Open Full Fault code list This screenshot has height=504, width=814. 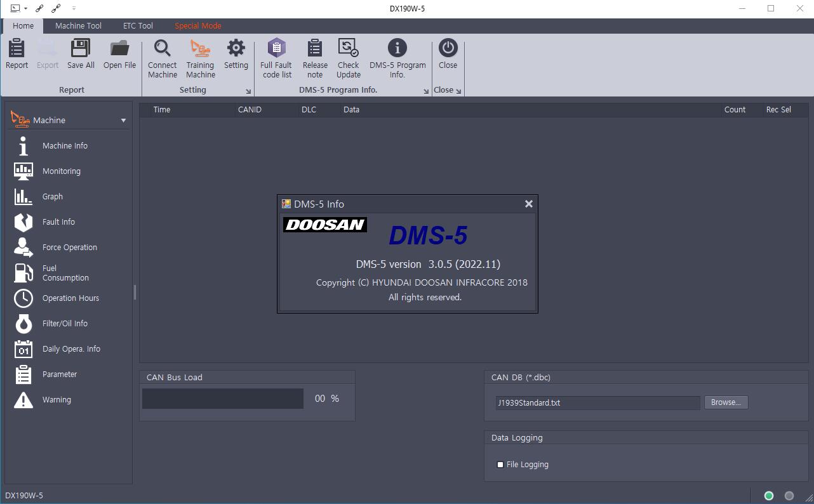point(276,58)
